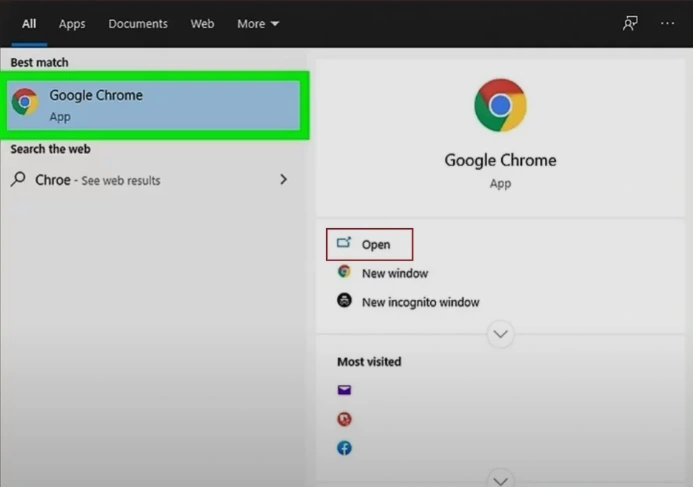Switch to the All search tab
The width and height of the screenshot is (693, 487).
(x=29, y=24)
